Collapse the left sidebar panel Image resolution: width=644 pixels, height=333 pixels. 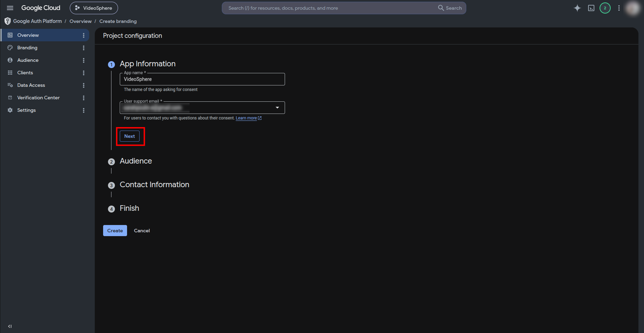pyautogui.click(x=10, y=326)
